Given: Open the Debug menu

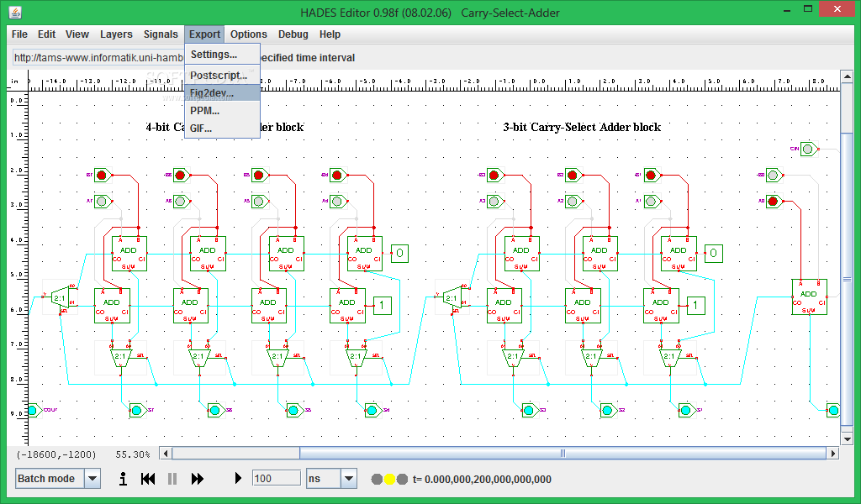Looking at the screenshot, I should coord(293,34).
